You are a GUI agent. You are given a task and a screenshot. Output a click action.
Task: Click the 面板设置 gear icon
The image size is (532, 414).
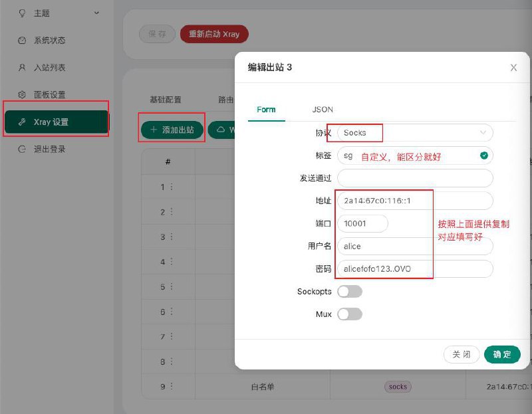tap(22, 95)
